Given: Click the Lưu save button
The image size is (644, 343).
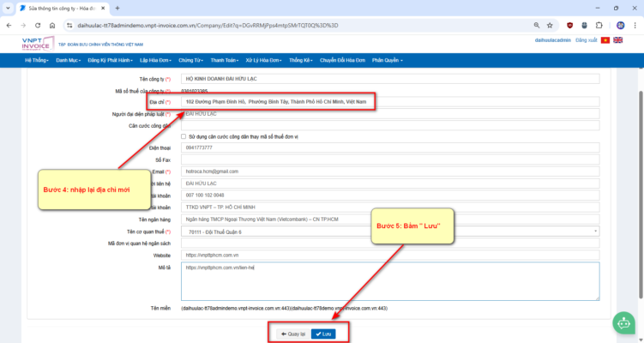Looking at the screenshot, I should [x=323, y=334].
